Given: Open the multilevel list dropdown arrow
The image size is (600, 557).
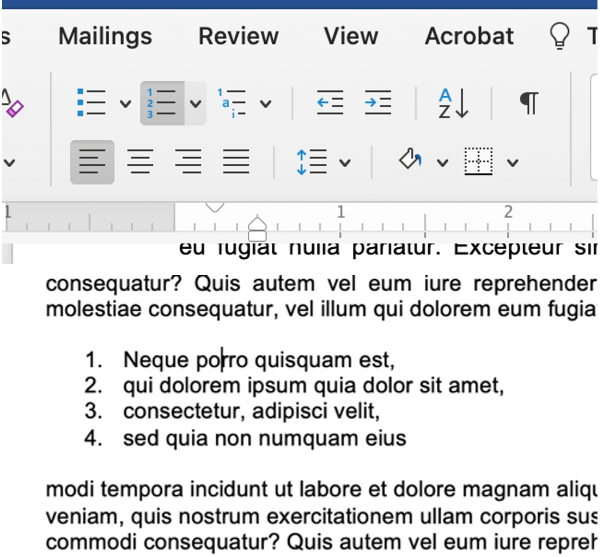Looking at the screenshot, I should coord(265,103).
